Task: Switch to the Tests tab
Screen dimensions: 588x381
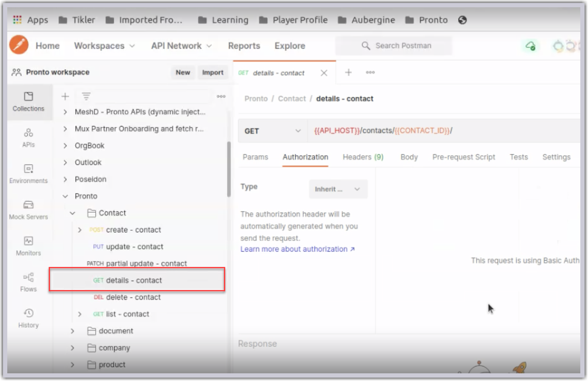Action: pyautogui.click(x=519, y=157)
